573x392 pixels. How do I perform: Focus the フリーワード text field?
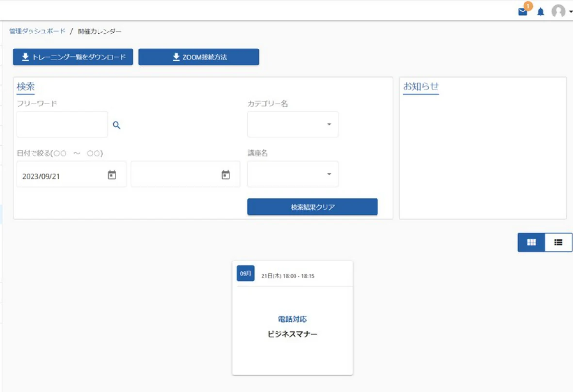(62, 124)
